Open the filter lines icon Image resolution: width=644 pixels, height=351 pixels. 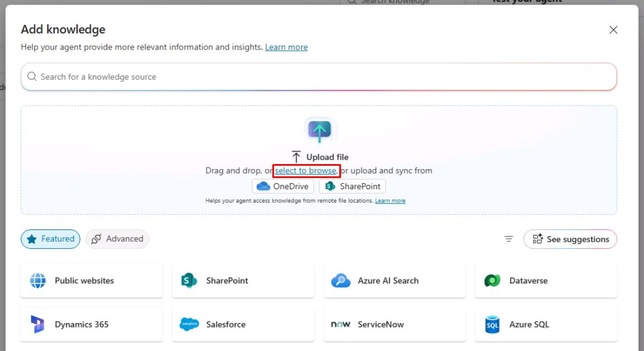(x=508, y=239)
